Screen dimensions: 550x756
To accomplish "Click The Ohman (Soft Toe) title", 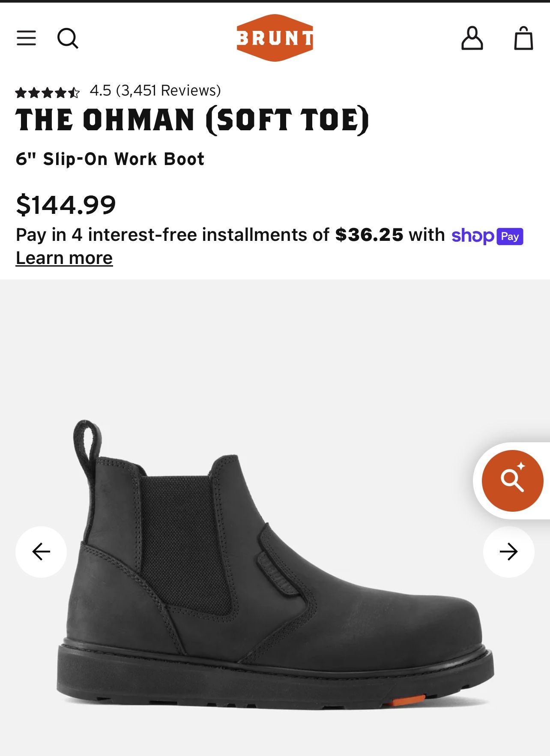I will pos(192,120).
